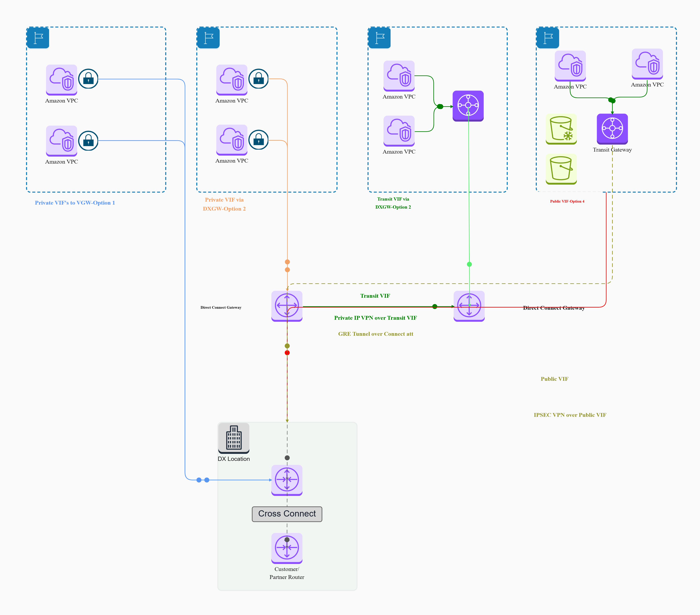Viewport: 700px width, 615px height.
Task: Click gray dot on Customer/Partner Router
Action: point(287,540)
